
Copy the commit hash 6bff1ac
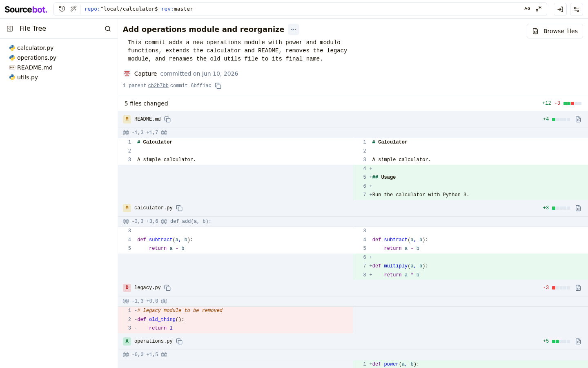point(218,86)
